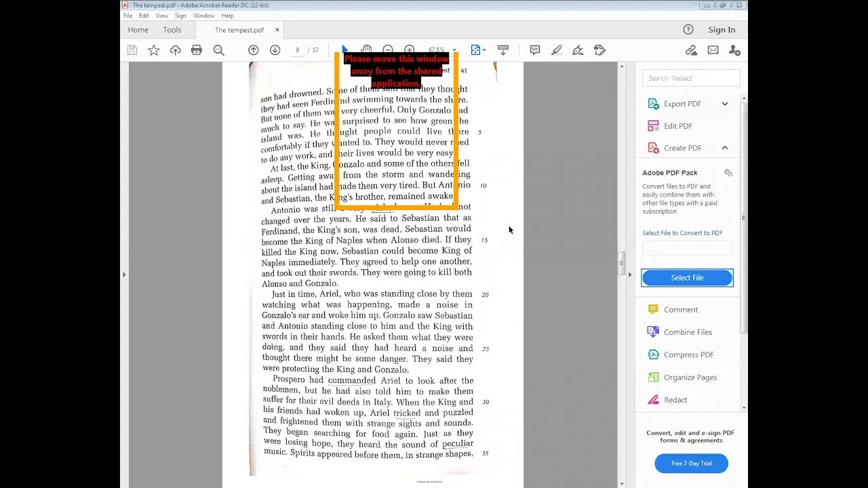Open the Fill & Sign pen tool
The image size is (868, 488).
tap(578, 50)
